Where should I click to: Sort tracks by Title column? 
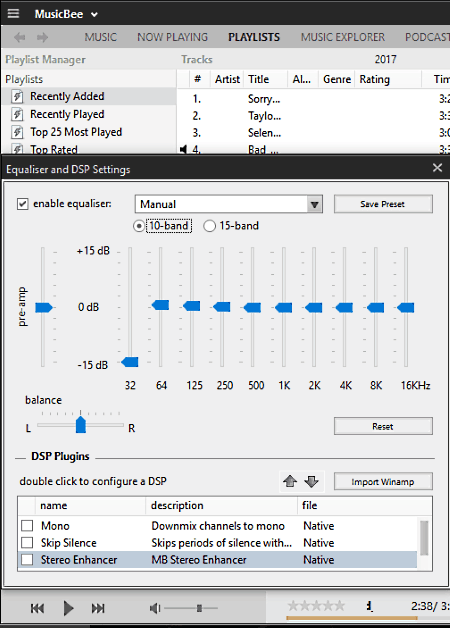coord(265,79)
